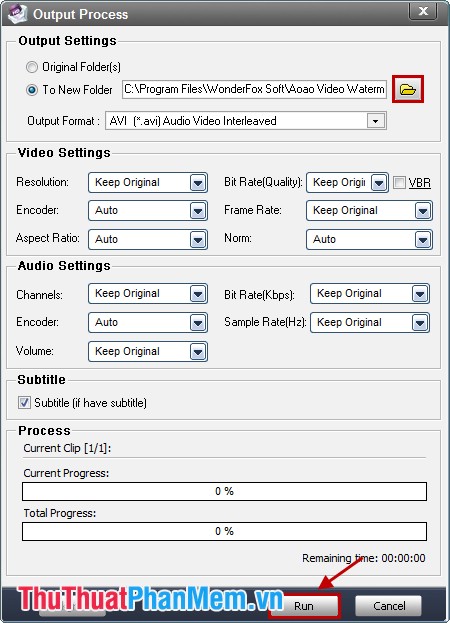Expand the Sample Rate(Hz) dropdown

click(370, 322)
